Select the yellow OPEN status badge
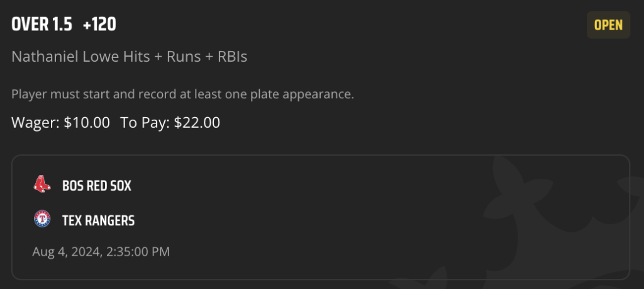The height and width of the screenshot is (289, 644). pos(608,25)
